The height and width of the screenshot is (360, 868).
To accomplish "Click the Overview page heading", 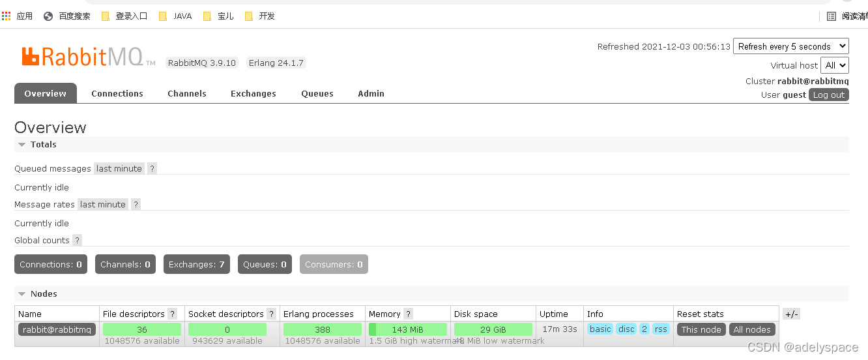I will click(x=50, y=127).
